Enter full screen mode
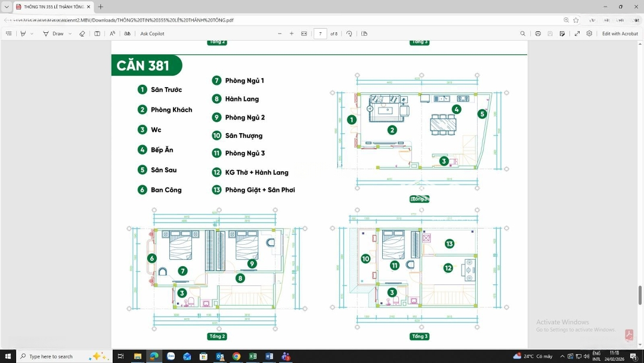Image resolution: width=644 pixels, height=363 pixels. 577,34
